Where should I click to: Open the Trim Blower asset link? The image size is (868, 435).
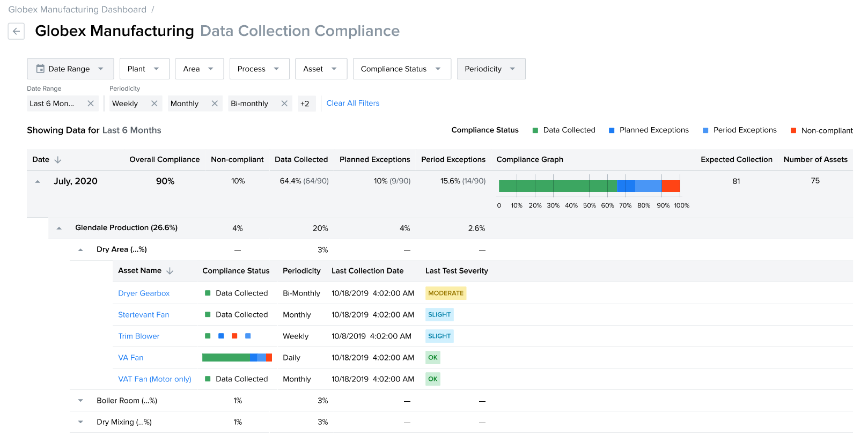pyautogui.click(x=138, y=336)
